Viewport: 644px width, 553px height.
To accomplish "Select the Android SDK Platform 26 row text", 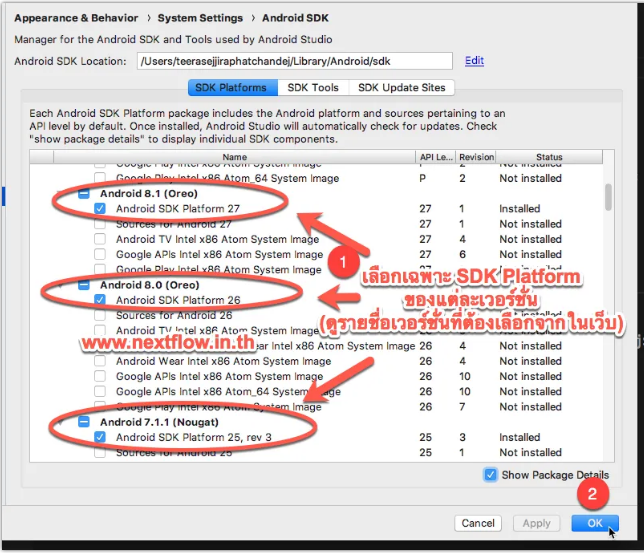I will point(178,300).
